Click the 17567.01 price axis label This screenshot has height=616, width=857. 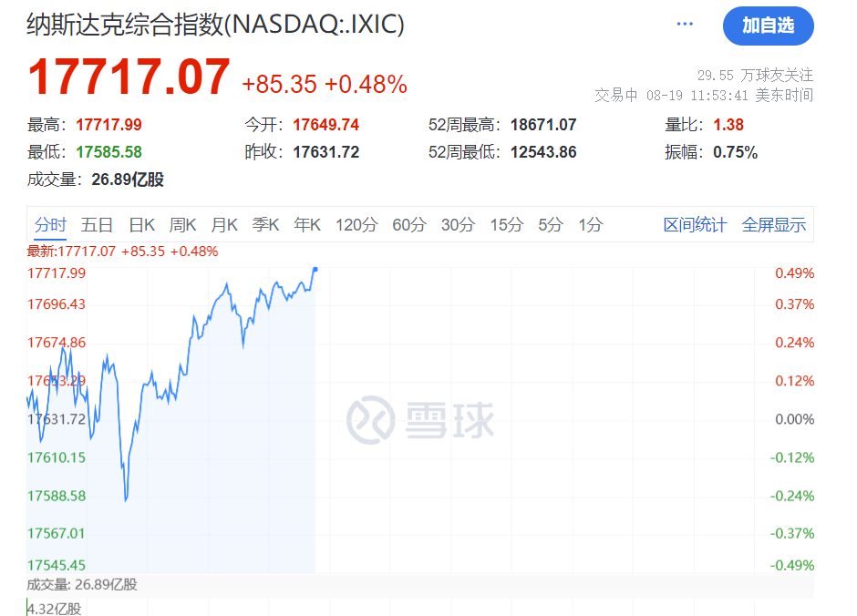[57, 533]
